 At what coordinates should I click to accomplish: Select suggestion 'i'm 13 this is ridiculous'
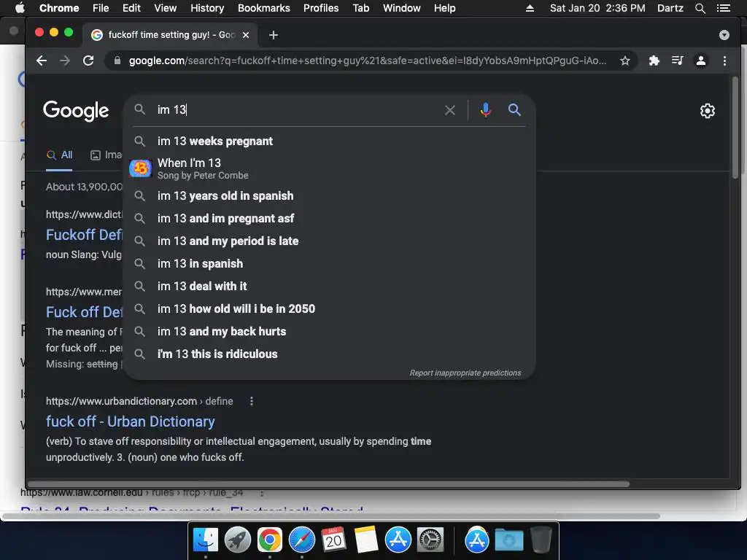[x=329, y=354]
